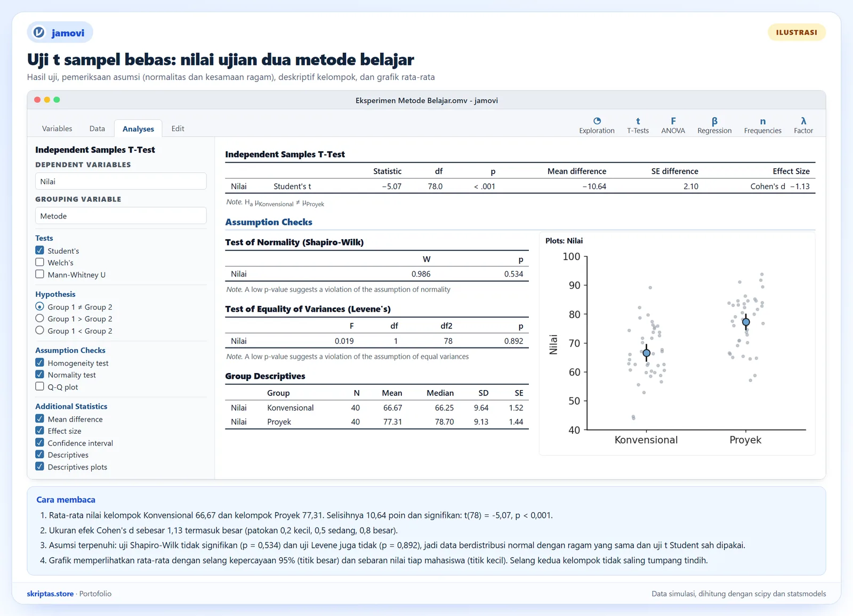Click the Konvensional mean point in plot
853x616 pixels.
647,353
